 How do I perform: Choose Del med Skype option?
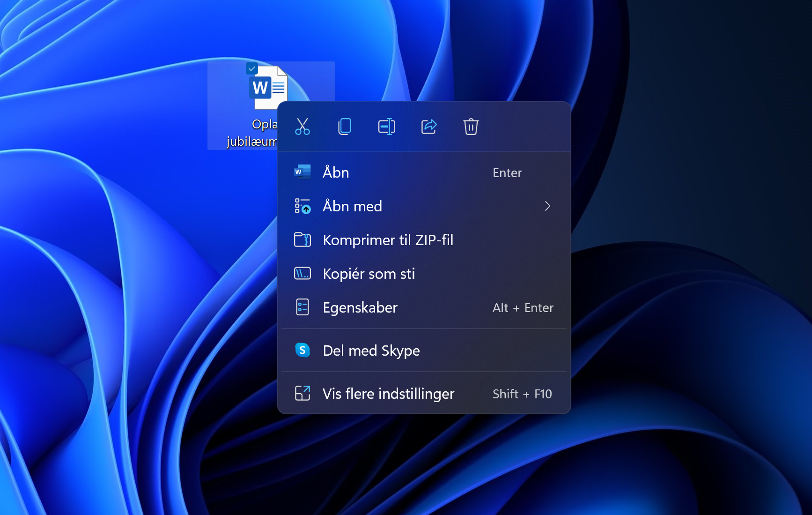tap(371, 351)
